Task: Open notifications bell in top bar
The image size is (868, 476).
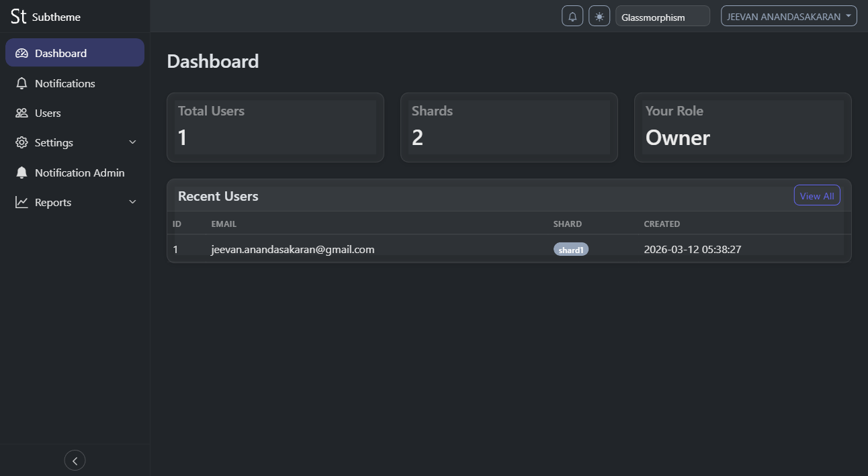Action: tap(572, 16)
